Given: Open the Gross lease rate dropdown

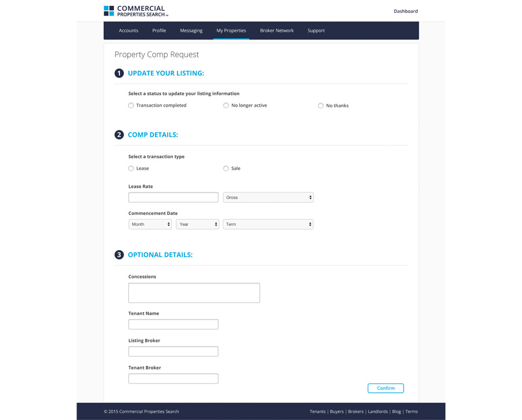Looking at the screenshot, I should 268,198.
